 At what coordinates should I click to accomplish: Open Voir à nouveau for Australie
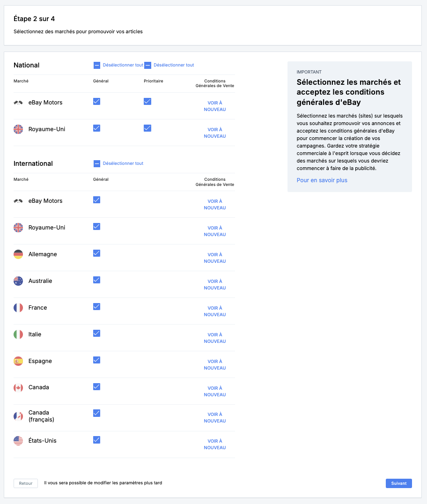214,284
